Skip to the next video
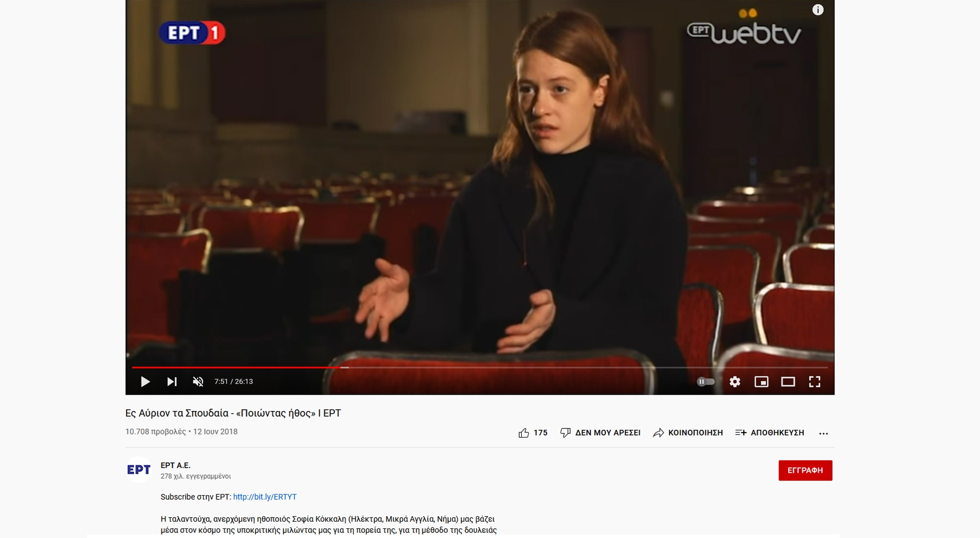Image resolution: width=980 pixels, height=538 pixels. click(172, 381)
